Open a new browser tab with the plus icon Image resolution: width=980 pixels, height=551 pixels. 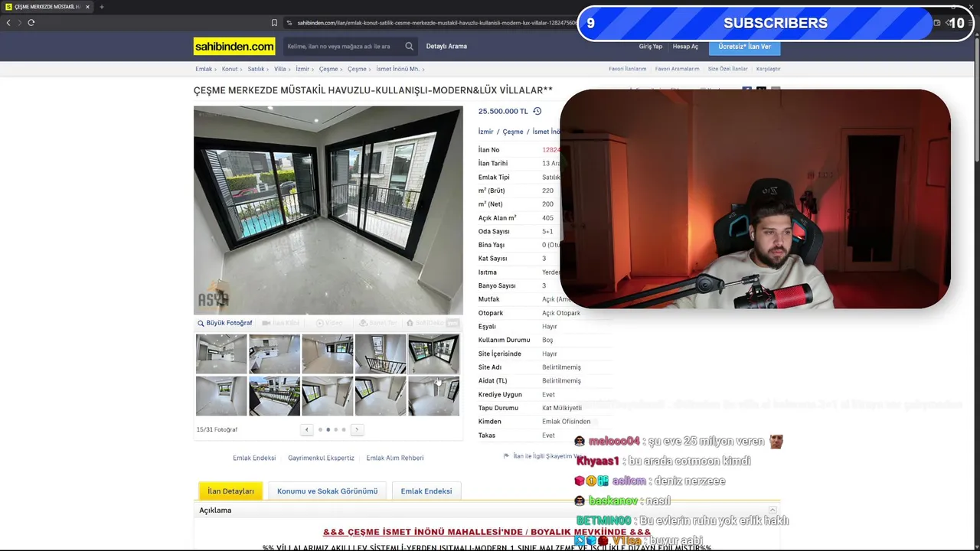click(101, 7)
